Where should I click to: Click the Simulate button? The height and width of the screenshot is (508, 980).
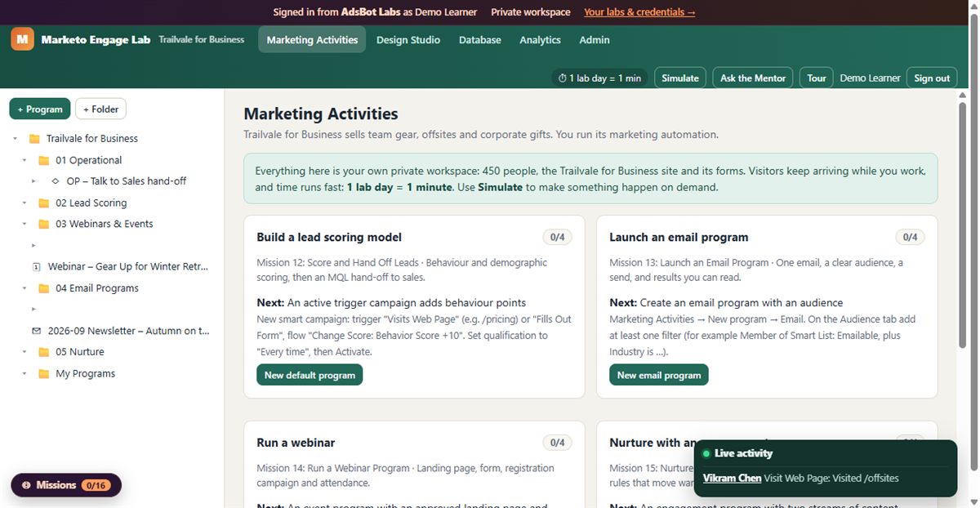pos(680,78)
